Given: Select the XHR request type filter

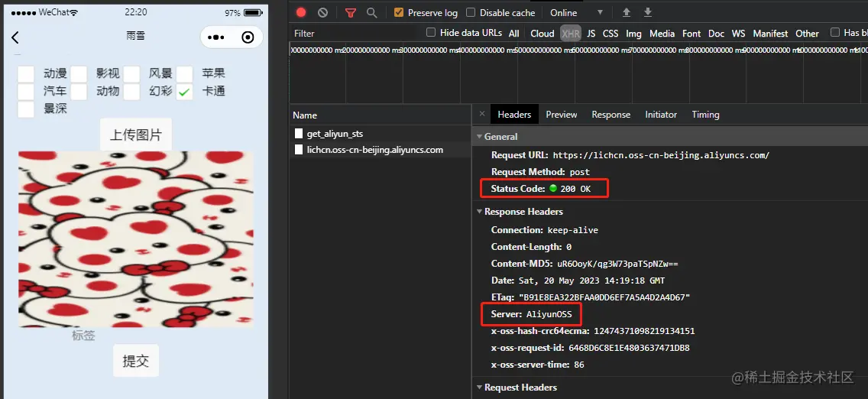Looking at the screenshot, I should [x=571, y=33].
